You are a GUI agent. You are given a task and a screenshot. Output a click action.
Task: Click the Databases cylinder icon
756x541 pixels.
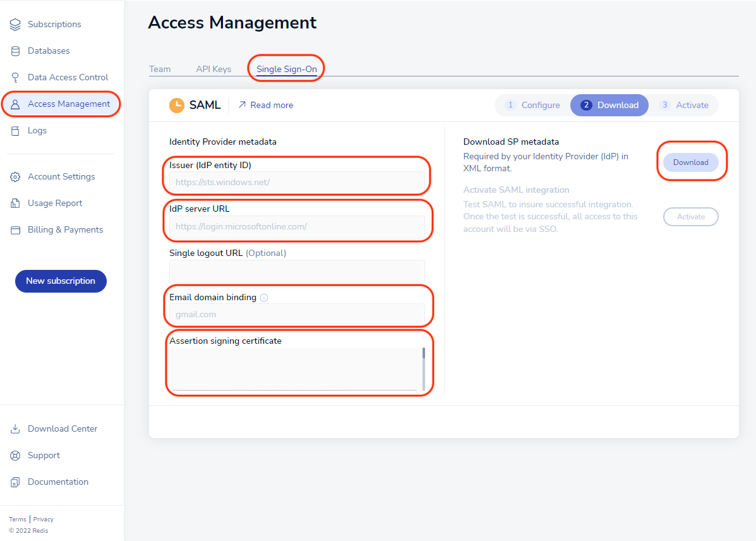pos(15,51)
